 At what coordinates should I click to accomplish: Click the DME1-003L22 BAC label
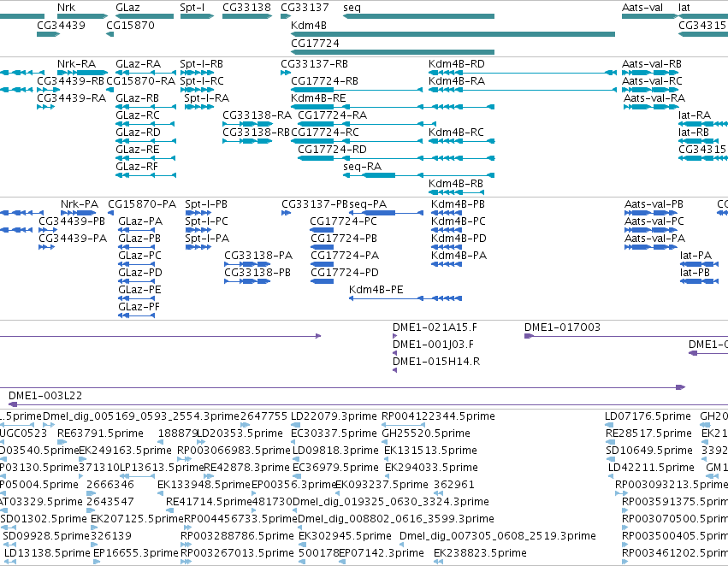pyautogui.click(x=45, y=396)
